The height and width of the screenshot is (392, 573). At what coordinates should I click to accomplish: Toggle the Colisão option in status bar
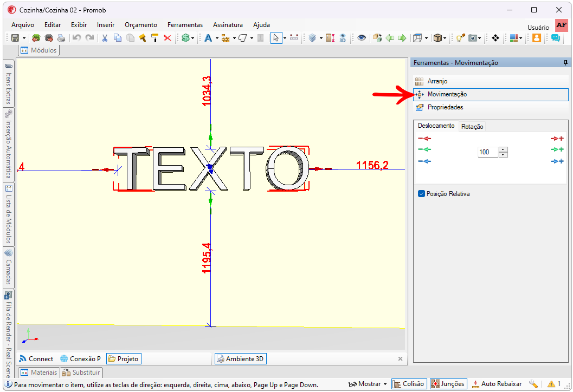(x=409, y=384)
